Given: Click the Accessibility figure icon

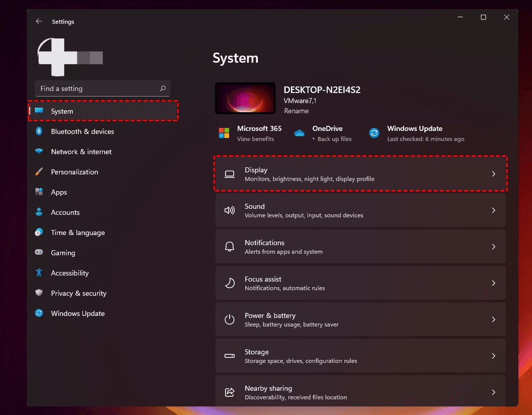Looking at the screenshot, I should click(x=39, y=272).
